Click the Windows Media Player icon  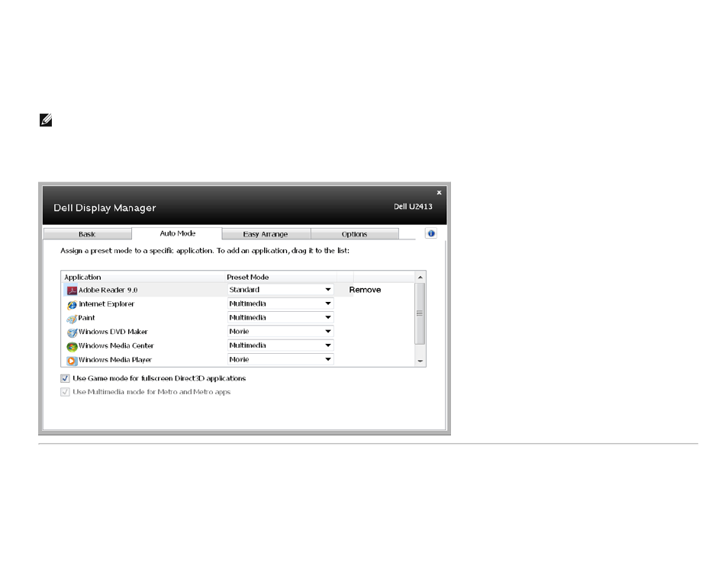(x=72, y=360)
